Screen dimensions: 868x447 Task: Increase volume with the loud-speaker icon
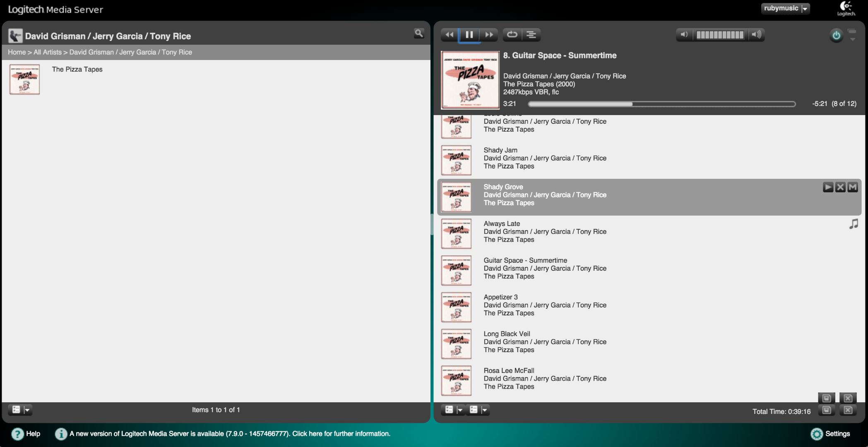(756, 35)
